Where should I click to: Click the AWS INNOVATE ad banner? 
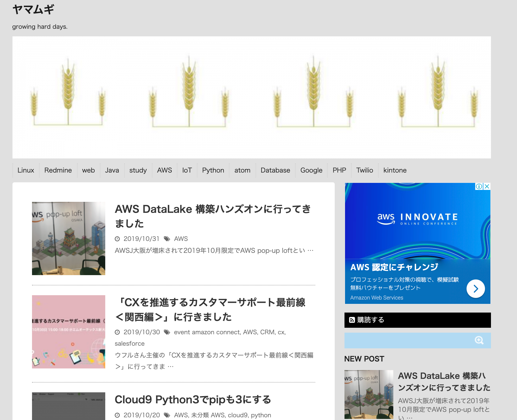click(x=417, y=220)
